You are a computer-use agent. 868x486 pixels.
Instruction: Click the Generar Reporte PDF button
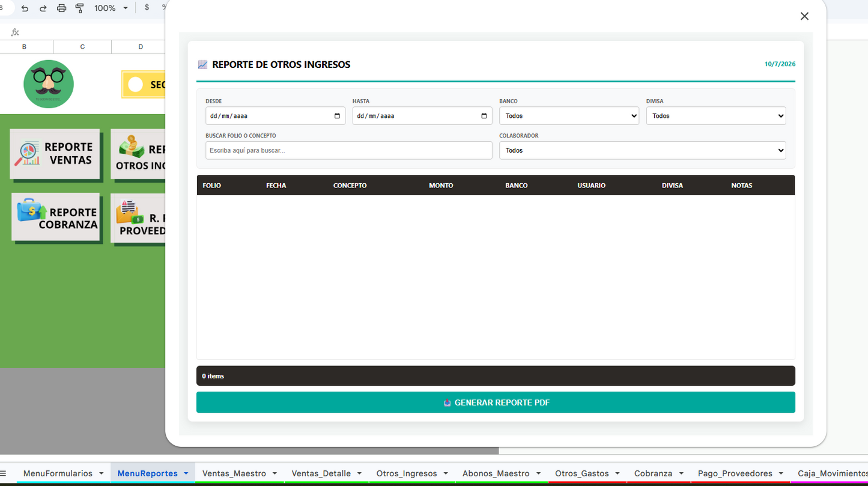(x=496, y=402)
